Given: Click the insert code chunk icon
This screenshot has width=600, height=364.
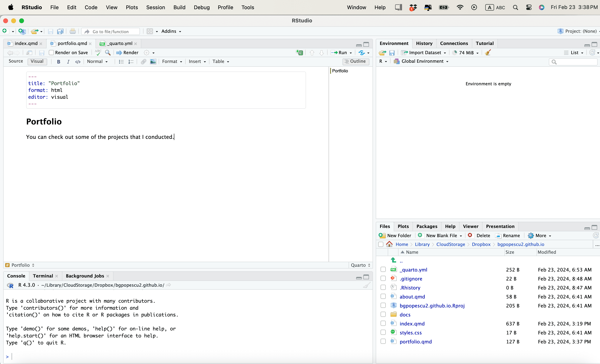Looking at the screenshot, I should 299,53.
